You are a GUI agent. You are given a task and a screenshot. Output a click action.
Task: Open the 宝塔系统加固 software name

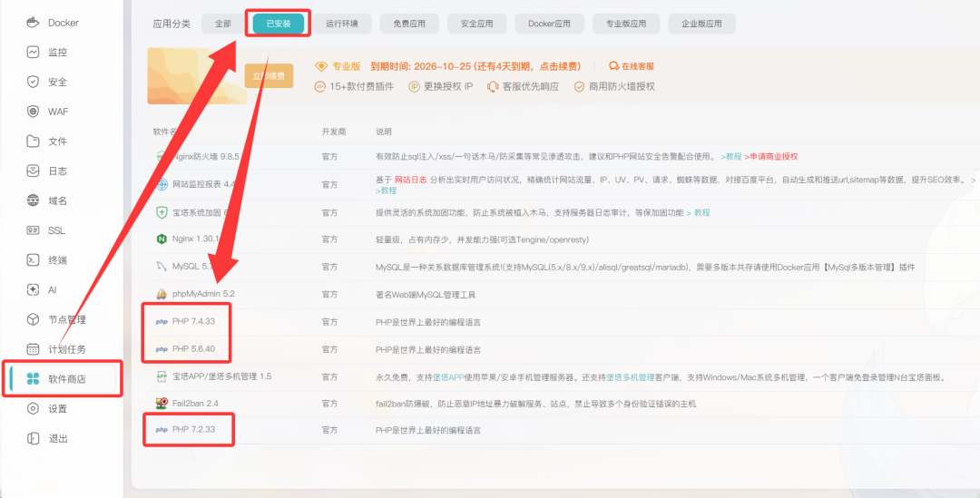coord(200,212)
